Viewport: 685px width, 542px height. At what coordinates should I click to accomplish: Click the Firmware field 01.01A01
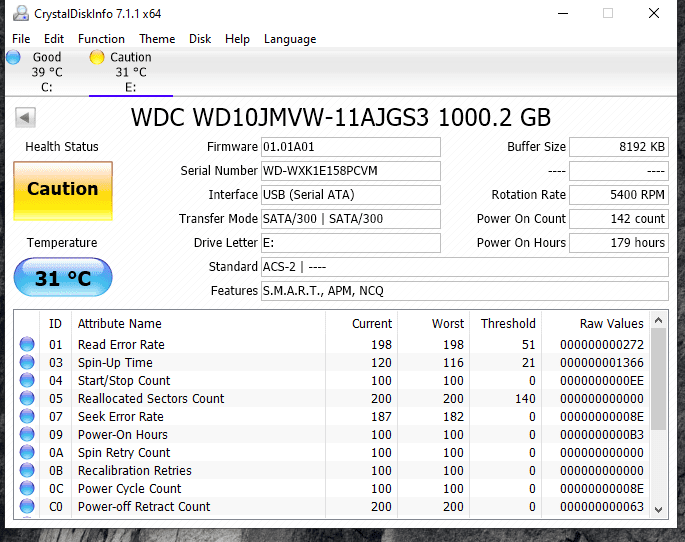click(351, 147)
